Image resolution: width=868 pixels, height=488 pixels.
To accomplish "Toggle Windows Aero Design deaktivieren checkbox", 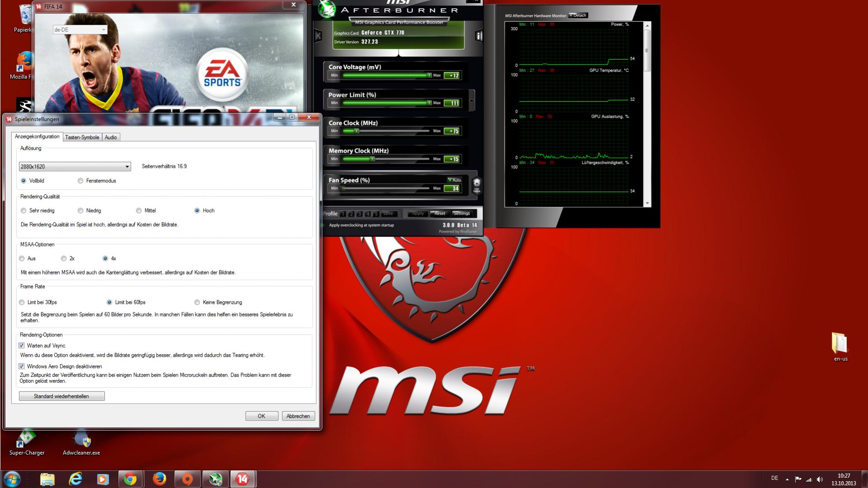I will 21,366.
